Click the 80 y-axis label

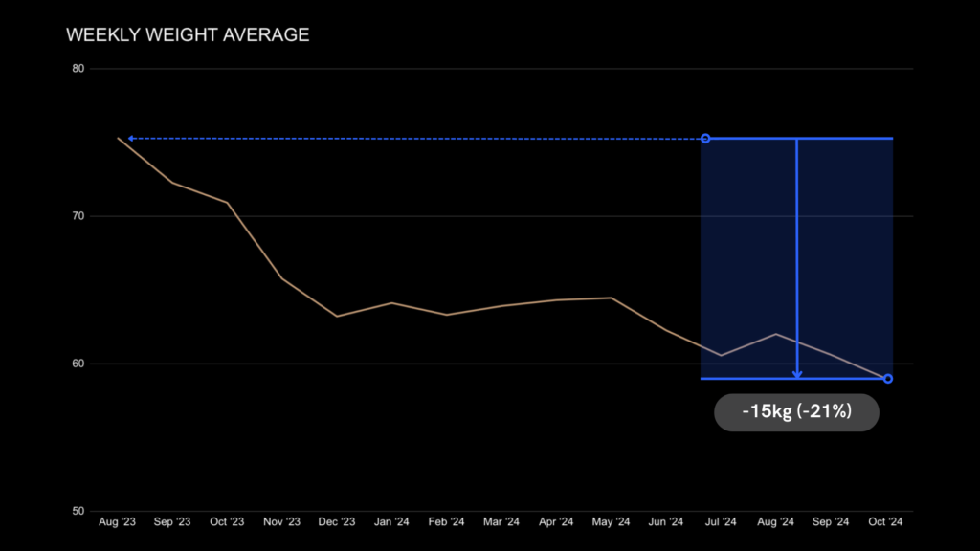[78, 69]
